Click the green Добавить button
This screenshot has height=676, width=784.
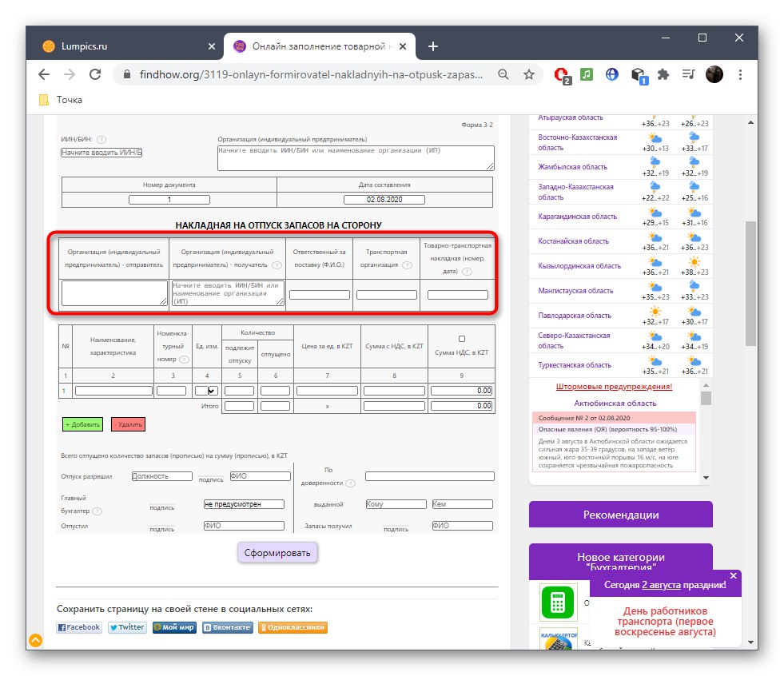pyautogui.click(x=82, y=424)
